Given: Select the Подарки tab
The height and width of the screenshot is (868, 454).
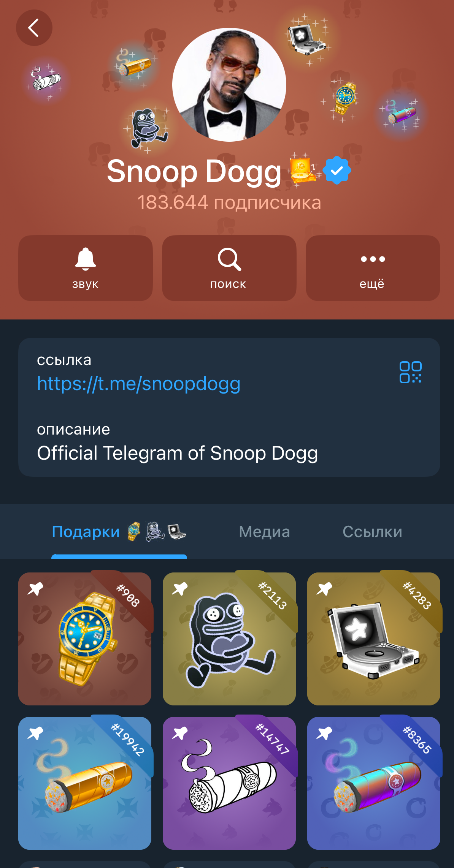Looking at the screenshot, I should pyautogui.click(x=119, y=532).
